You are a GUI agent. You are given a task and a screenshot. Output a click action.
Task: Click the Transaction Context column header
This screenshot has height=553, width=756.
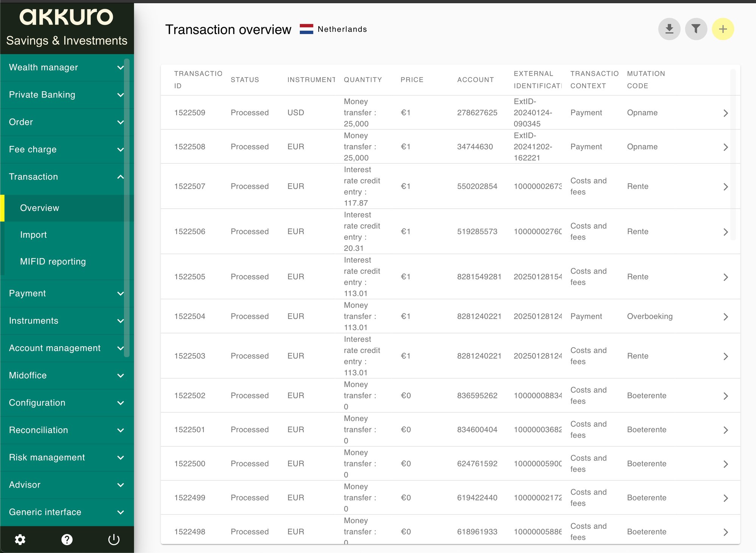tap(594, 80)
